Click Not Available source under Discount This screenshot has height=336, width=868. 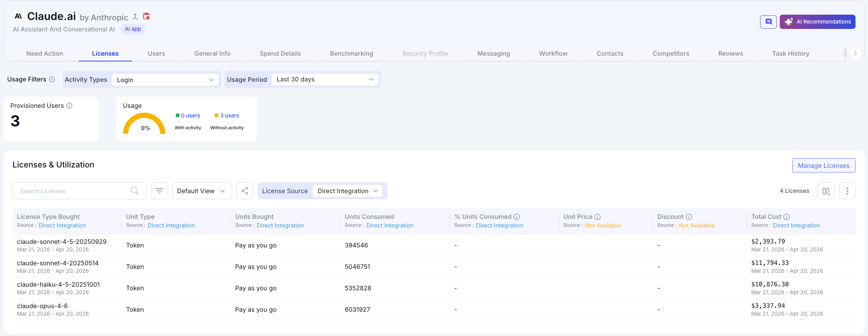click(x=697, y=225)
